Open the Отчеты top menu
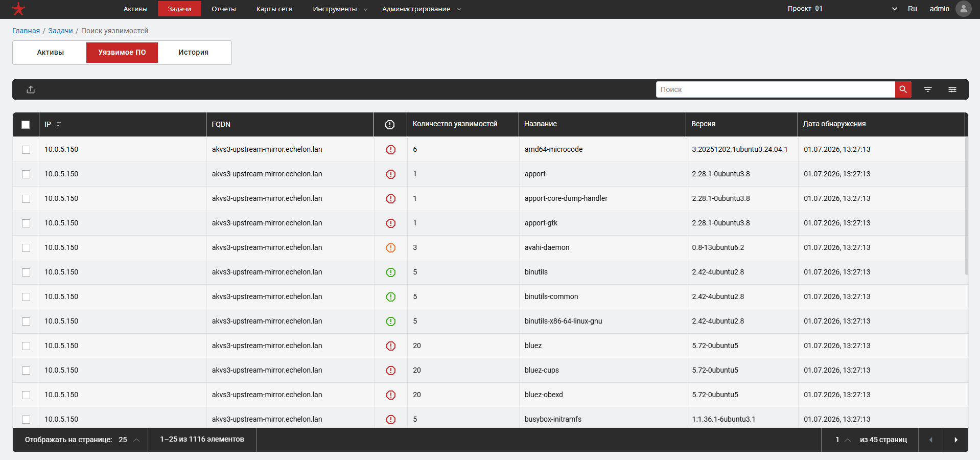 [224, 9]
